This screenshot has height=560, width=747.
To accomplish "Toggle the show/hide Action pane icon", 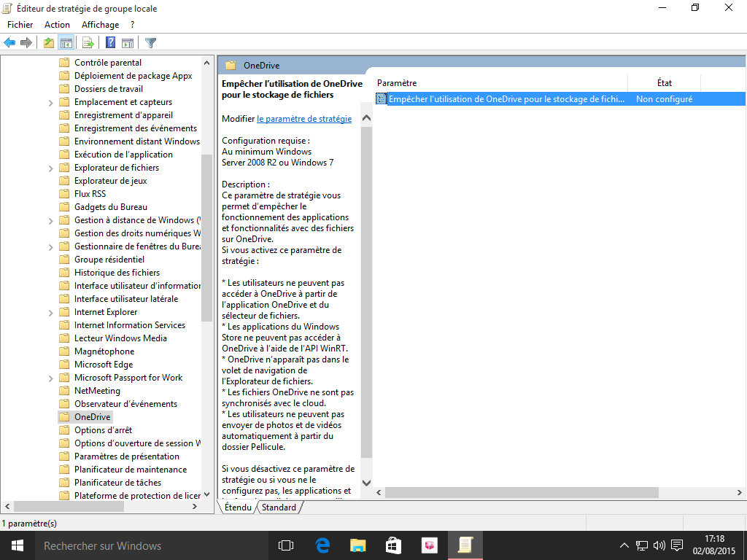I will [128, 43].
